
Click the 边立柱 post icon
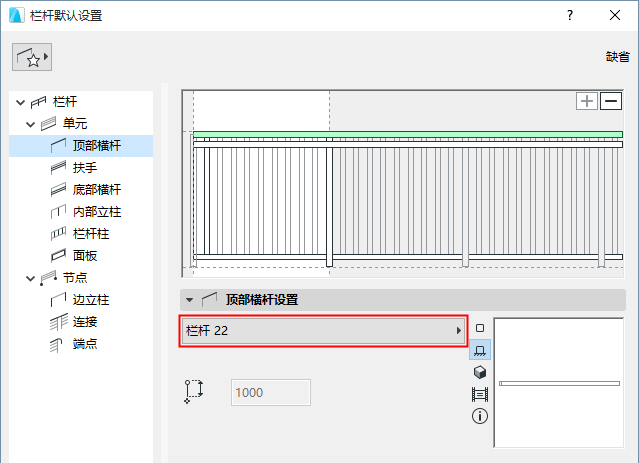58,300
